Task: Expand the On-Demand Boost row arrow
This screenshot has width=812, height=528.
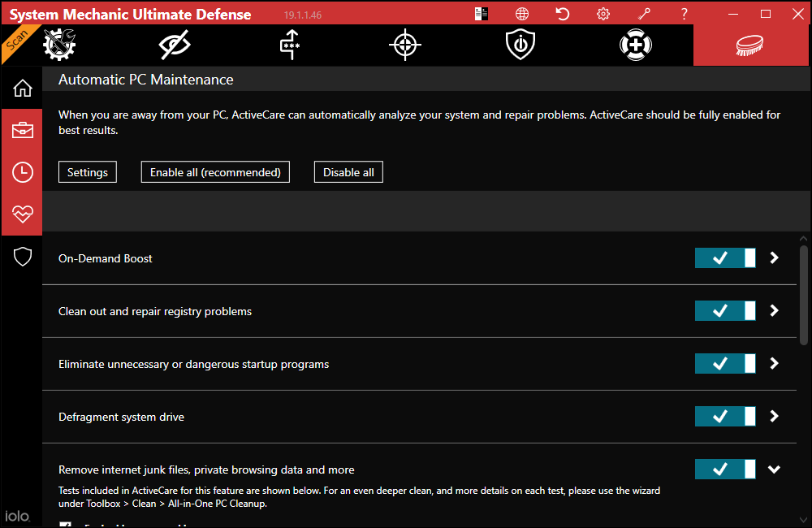Action: (x=774, y=258)
